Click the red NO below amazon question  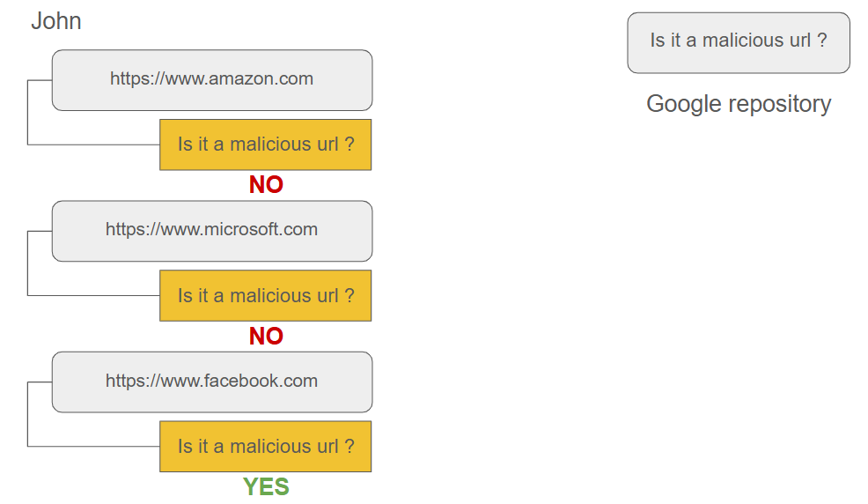(x=266, y=184)
